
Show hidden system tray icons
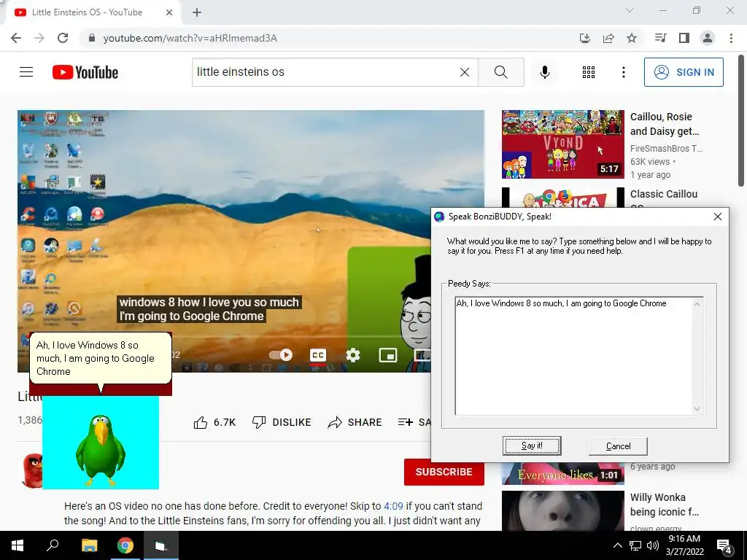[x=617, y=545]
